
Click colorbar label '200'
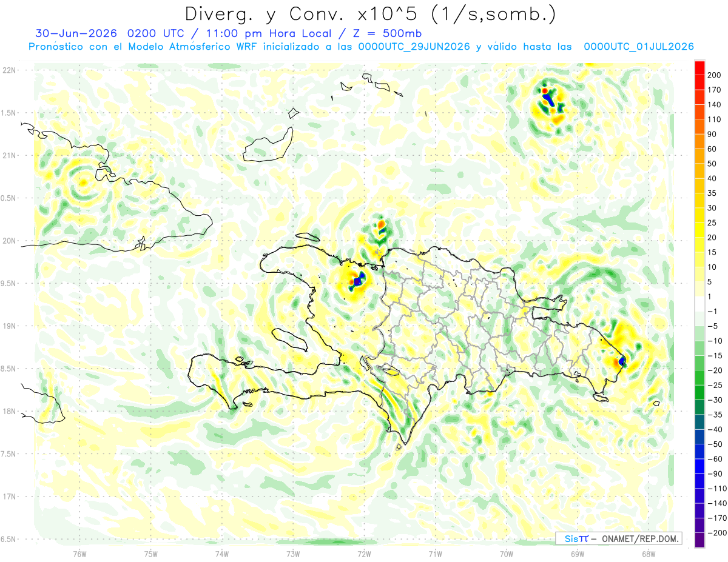point(715,75)
